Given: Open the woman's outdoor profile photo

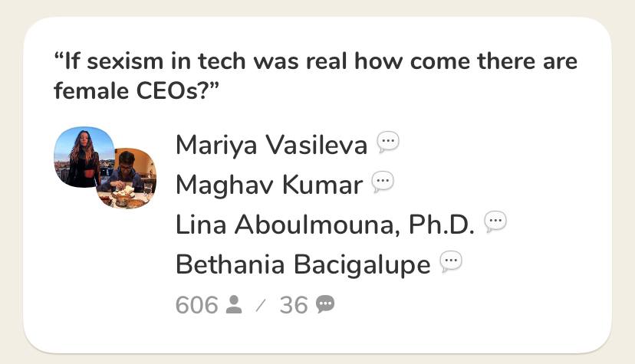Looking at the screenshot, I should pos(83,157).
